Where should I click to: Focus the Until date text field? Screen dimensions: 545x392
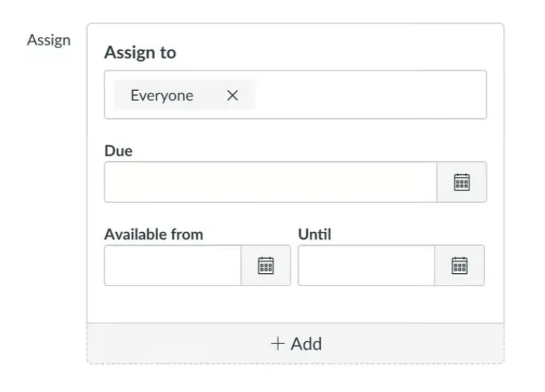click(366, 265)
